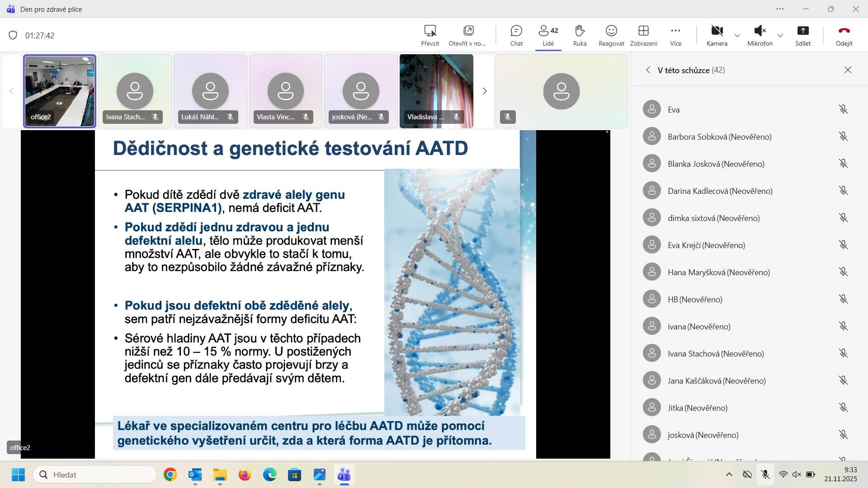Viewport: 868px width, 488px height.
Task: Open Zobrazení view layout icon
Action: (x=643, y=31)
